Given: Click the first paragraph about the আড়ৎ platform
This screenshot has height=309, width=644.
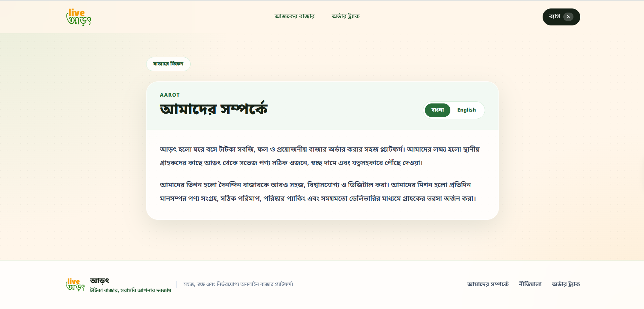Looking at the screenshot, I should coord(320,156).
